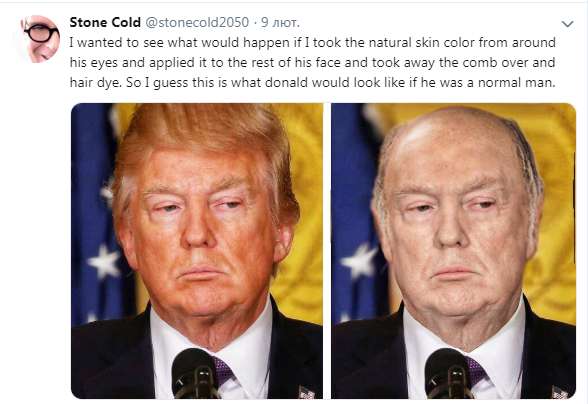Open the left original photo thumbnail

click(197, 251)
